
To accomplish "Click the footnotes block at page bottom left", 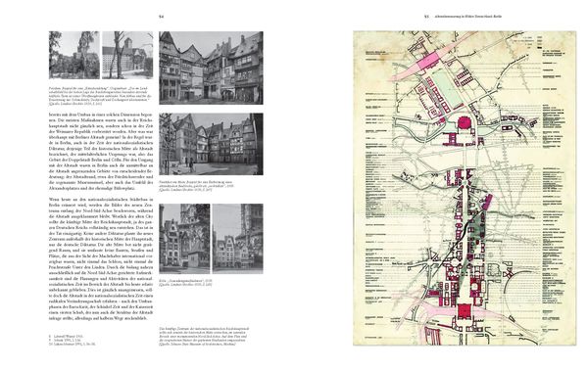I will pos(73,340).
